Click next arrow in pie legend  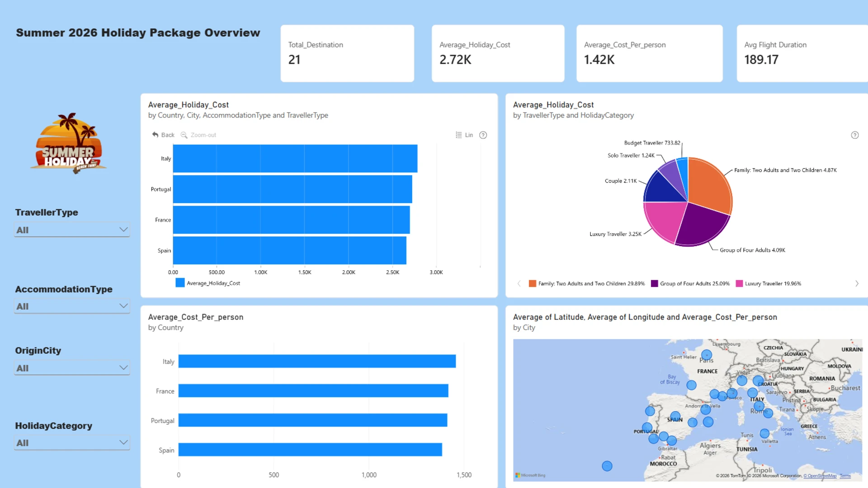[x=857, y=283]
